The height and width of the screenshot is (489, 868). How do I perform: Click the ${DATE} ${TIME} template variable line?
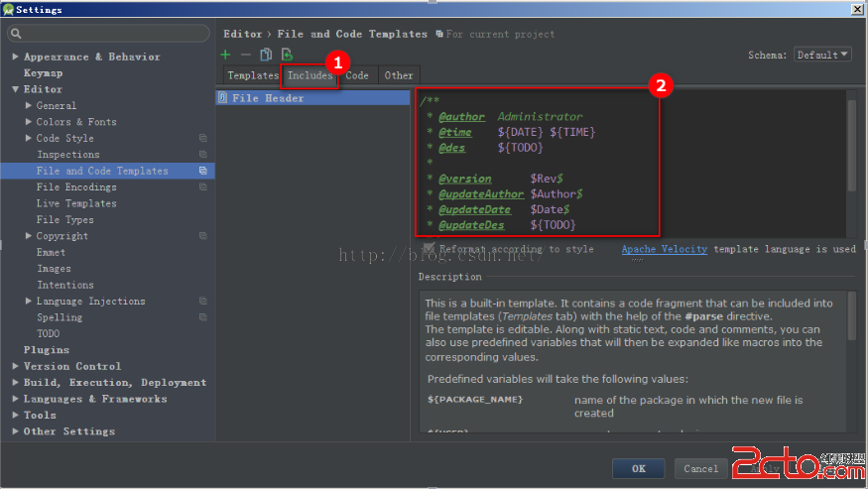tap(546, 132)
